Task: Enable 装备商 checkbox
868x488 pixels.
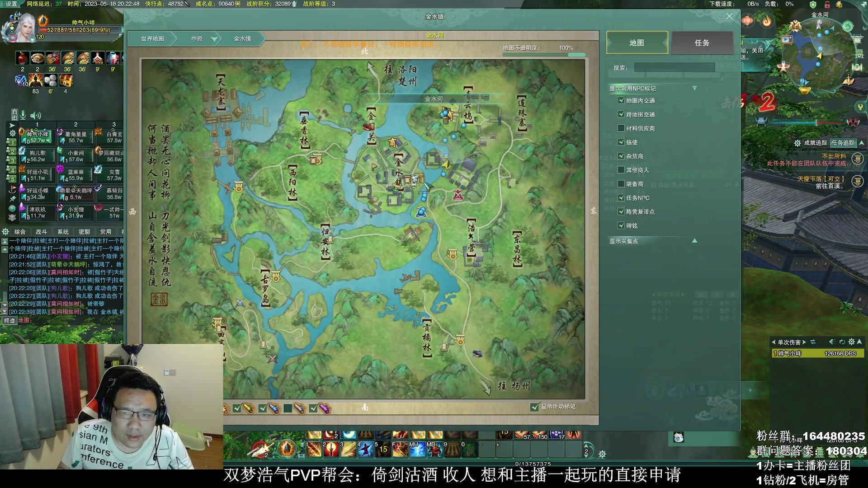Action: click(621, 184)
